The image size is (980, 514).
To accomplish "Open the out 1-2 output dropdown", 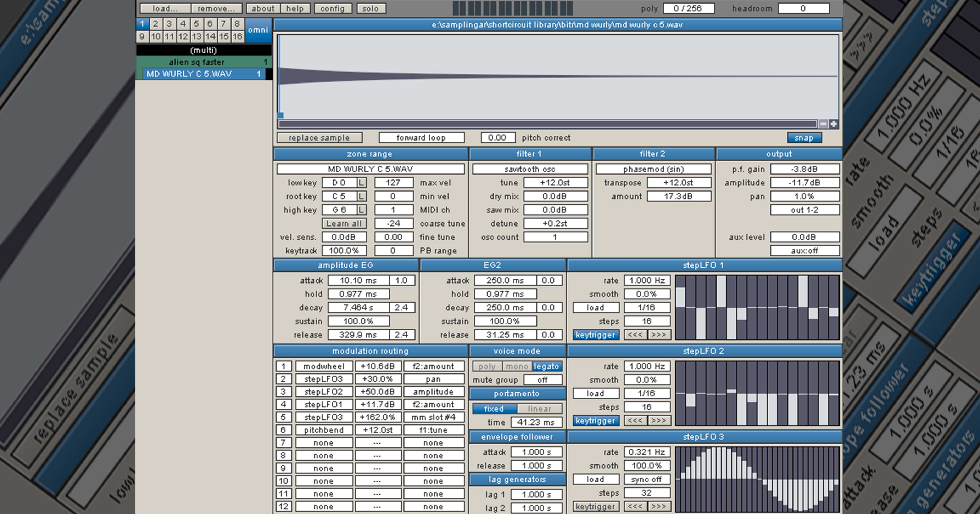I will click(x=805, y=210).
